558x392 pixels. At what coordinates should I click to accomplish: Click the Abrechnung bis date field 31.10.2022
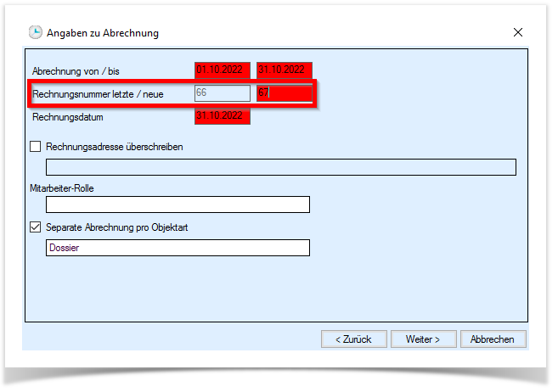(x=285, y=70)
